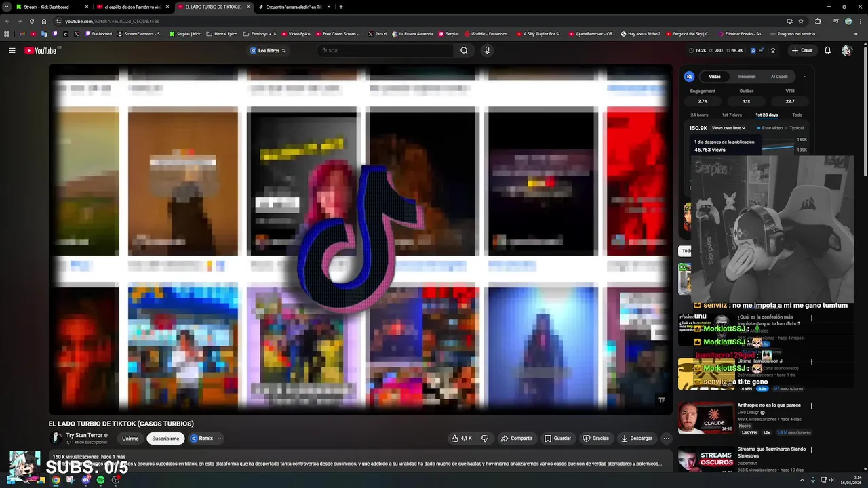Image resolution: width=868 pixels, height=488 pixels.
Task: Open options menu for 'Anthropic no es lo que parece'
Action: coord(812,406)
